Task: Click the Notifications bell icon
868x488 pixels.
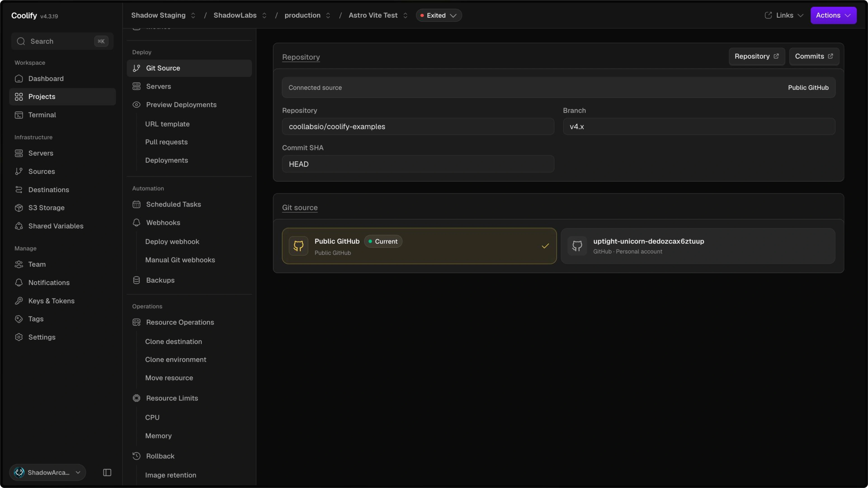Action: (19, 283)
